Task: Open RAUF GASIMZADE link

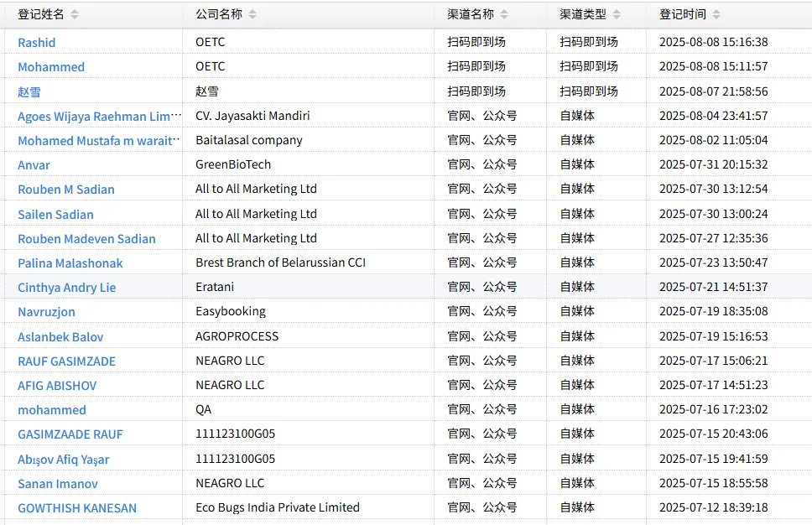Action: pos(66,361)
